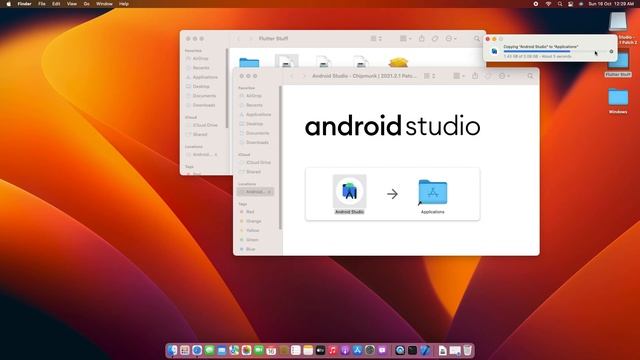Open iCloud Drive in the Flutter Stuff window sidebar
The width and height of the screenshot is (640, 360).
(x=202, y=125)
